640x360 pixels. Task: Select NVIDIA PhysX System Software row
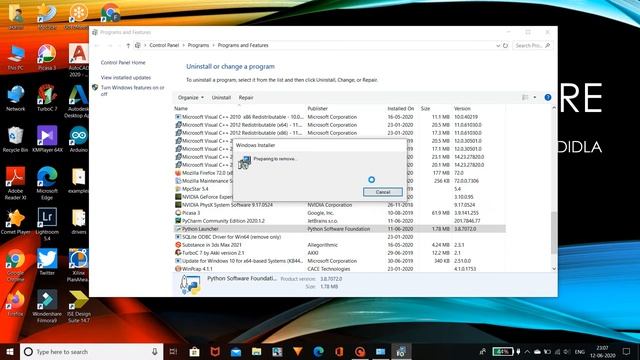pos(340,205)
